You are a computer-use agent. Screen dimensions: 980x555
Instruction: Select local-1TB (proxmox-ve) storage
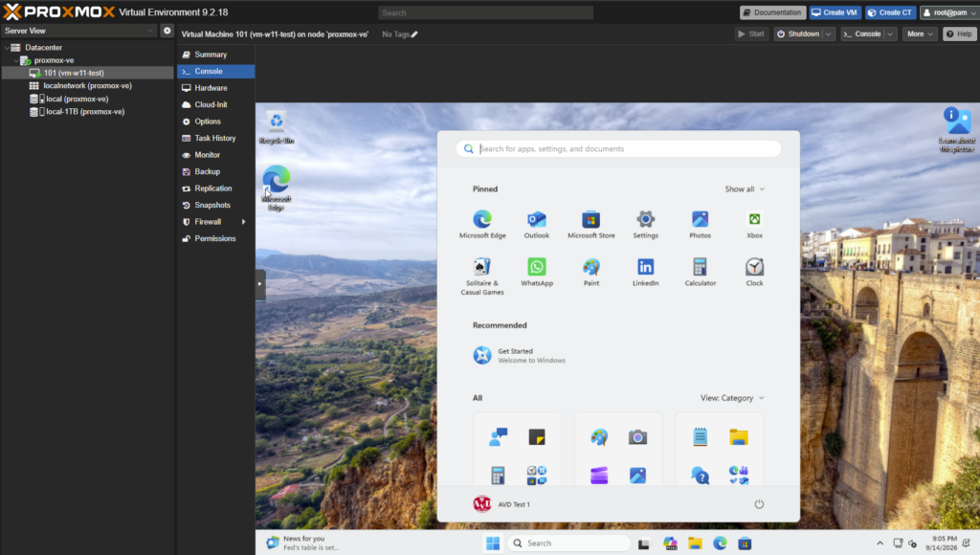84,112
